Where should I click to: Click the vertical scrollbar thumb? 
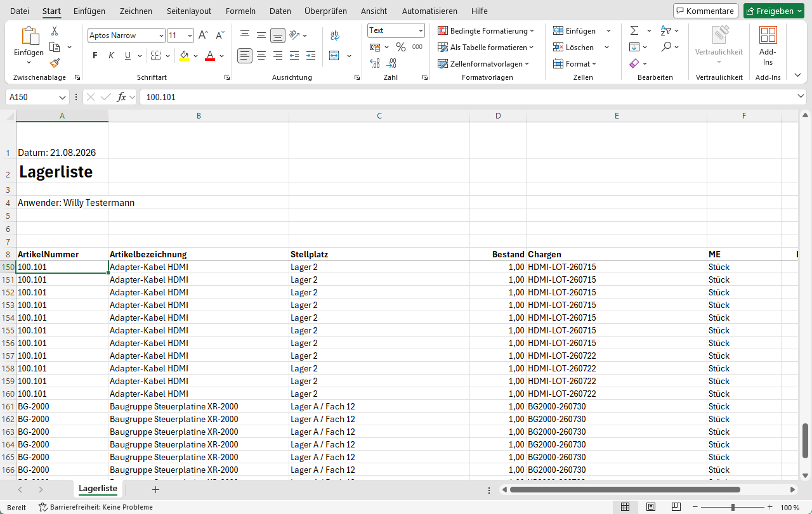coord(805,440)
